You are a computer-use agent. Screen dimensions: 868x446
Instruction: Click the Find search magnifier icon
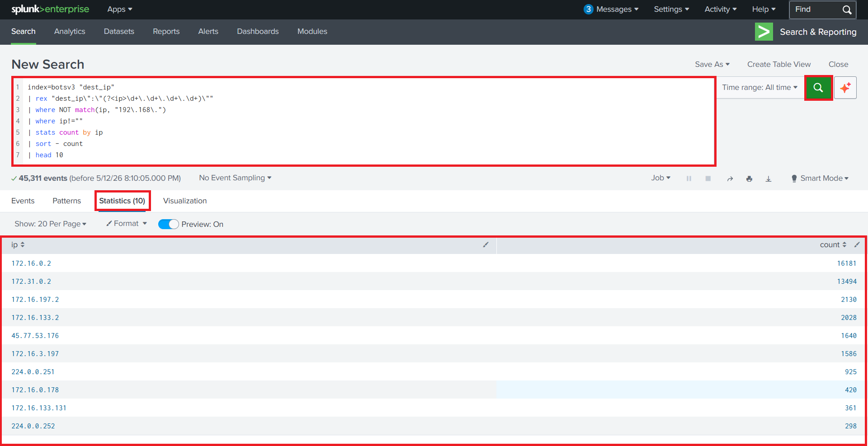pyautogui.click(x=847, y=9)
